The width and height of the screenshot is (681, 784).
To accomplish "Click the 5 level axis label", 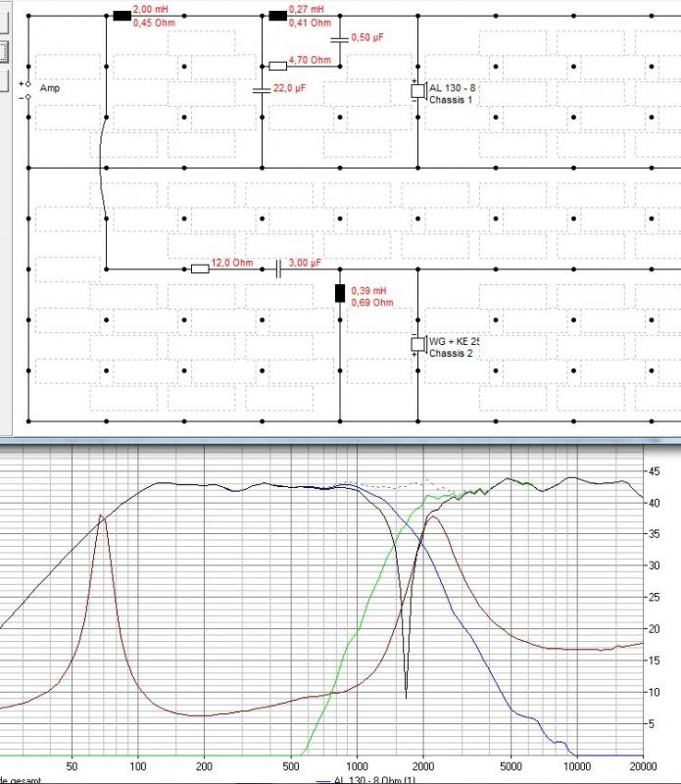I will click(x=652, y=724).
